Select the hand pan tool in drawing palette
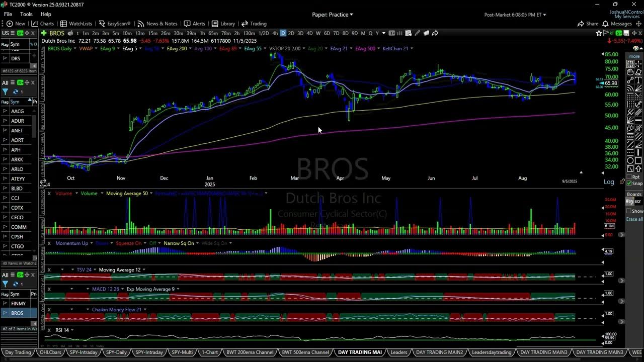The image size is (644, 362). pyautogui.click(x=629, y=71)
